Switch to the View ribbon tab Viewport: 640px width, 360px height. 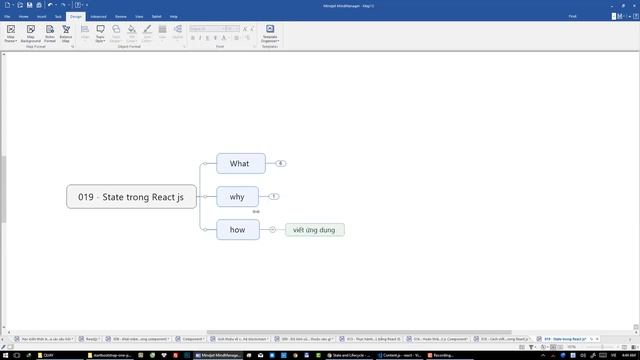(x=139, y=17)
